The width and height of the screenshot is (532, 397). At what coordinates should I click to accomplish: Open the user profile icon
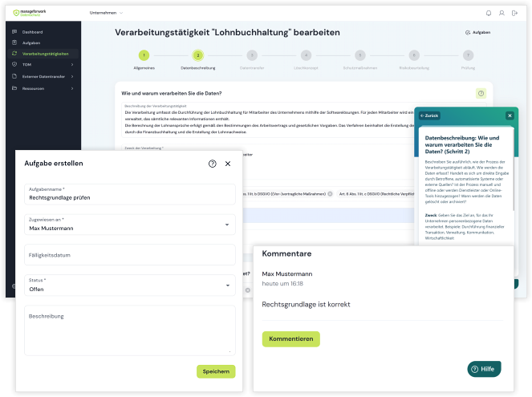pos(502,13)
